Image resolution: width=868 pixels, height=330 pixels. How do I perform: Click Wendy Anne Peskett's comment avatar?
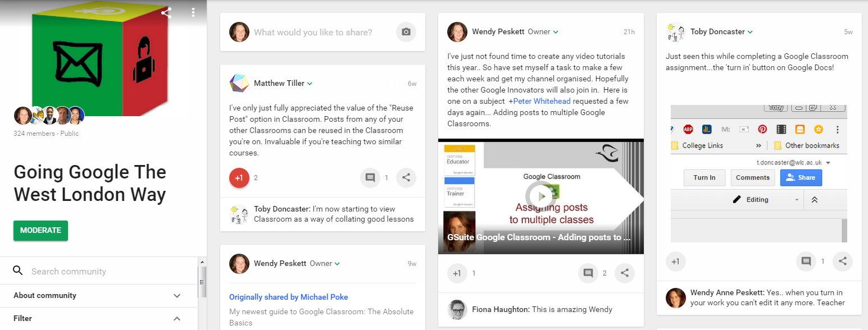pos(675,297)
